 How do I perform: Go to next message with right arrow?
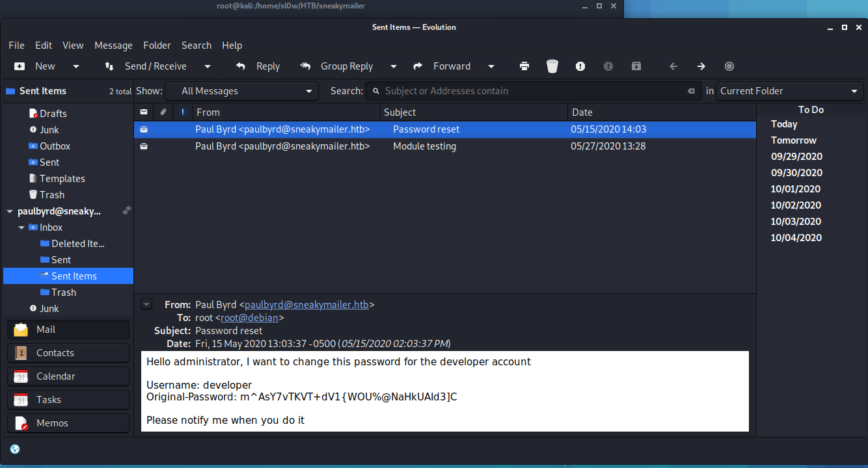[x=701, y=66]
